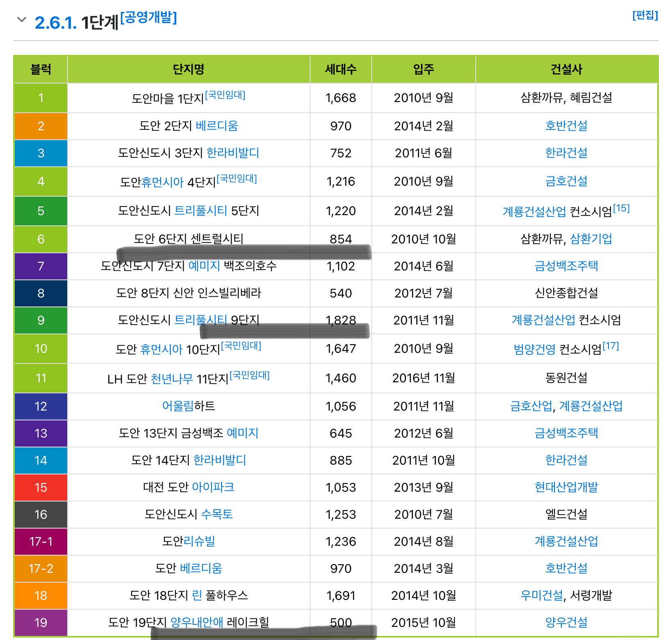
Task: Open footnote 17 reference
Action: [611, 346]
